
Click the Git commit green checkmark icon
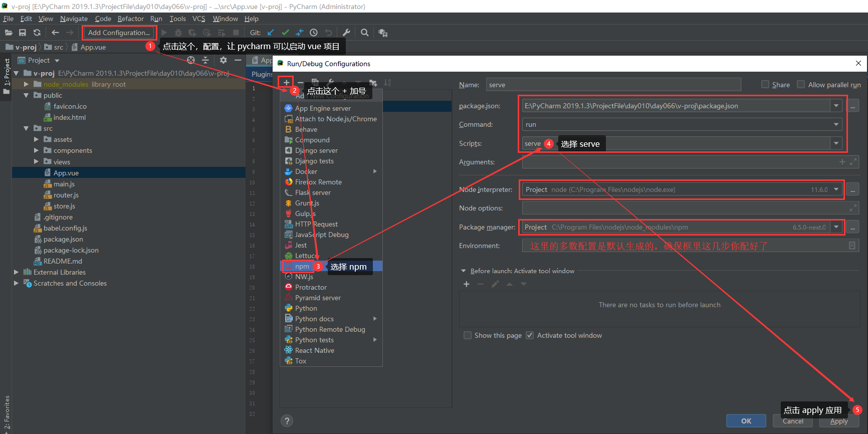click(x=285, y=33)
